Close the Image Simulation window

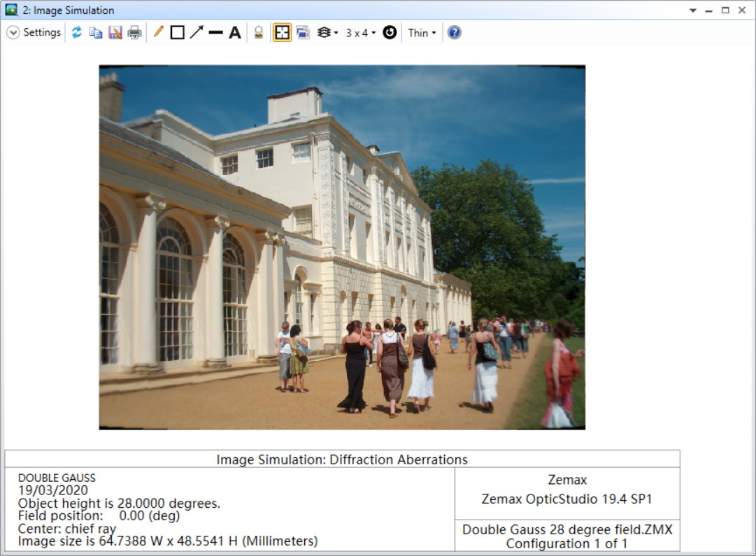coord(742,10)
